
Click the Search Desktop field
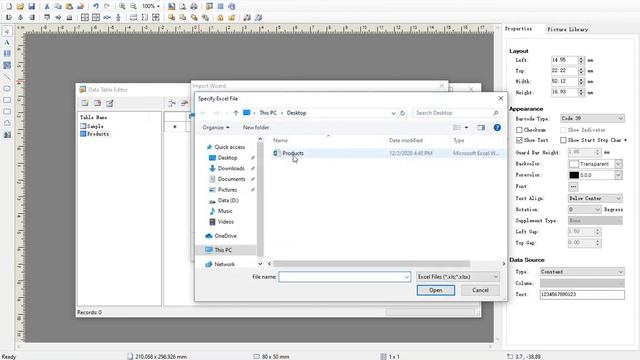pos(457,113)
